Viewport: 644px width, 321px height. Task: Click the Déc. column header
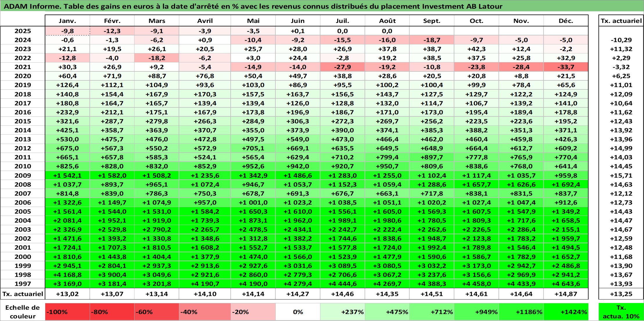pos(566,21)
